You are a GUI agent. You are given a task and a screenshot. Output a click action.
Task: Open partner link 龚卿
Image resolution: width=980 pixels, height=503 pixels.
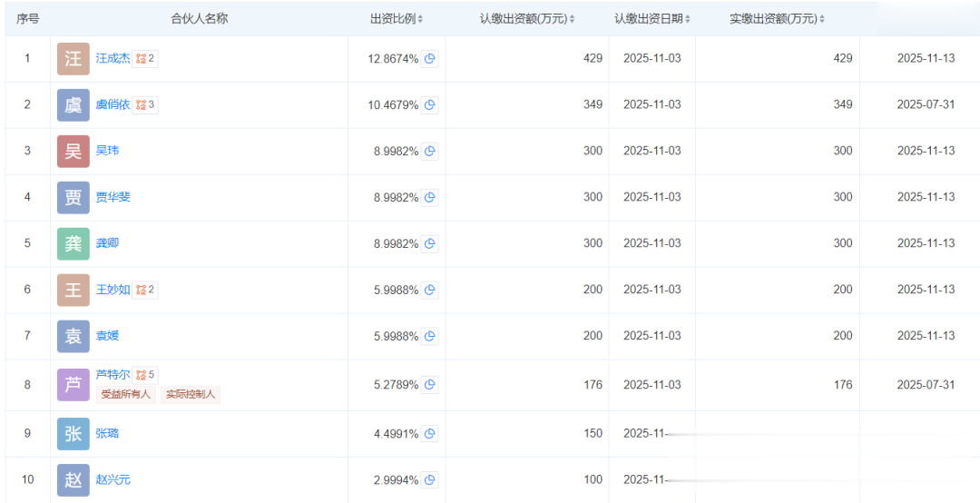(x=107, y=243)
